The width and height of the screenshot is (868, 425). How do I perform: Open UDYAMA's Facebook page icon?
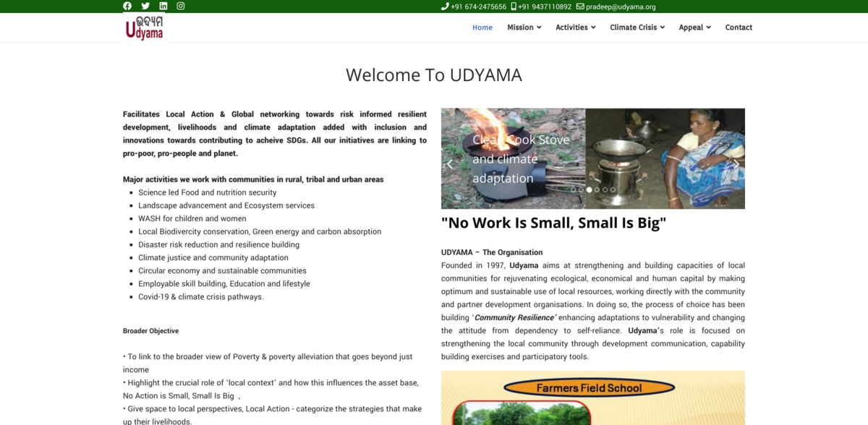click(x=127, y=6)
